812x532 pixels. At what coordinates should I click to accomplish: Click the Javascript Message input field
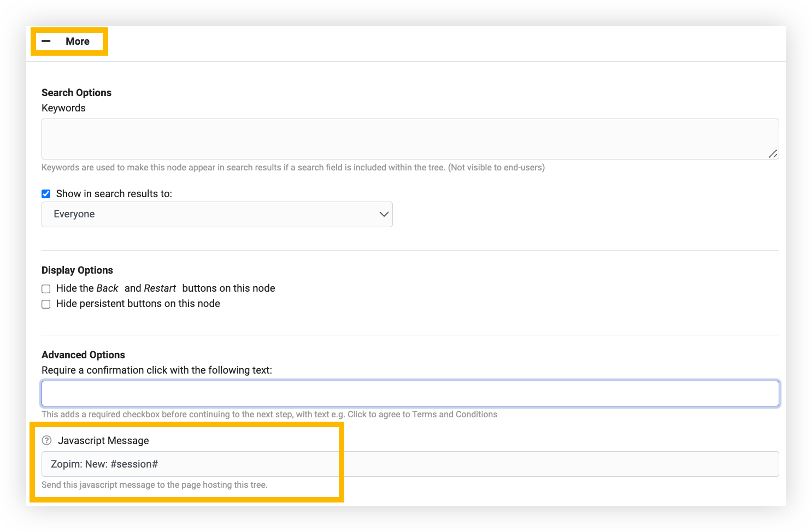[x=410, y=464]
